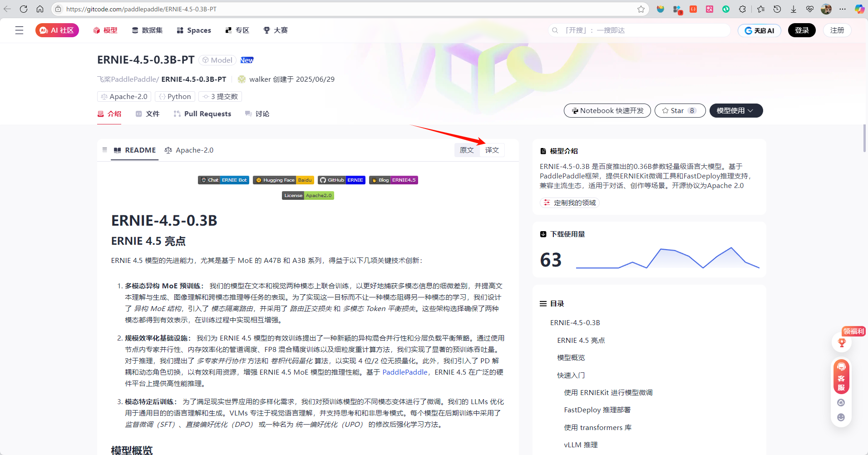This screenshot has width=868, height=455.
Task: Jump to ERNIE-4.5-0.3B in 目录
Action: [x=575, y=323]
